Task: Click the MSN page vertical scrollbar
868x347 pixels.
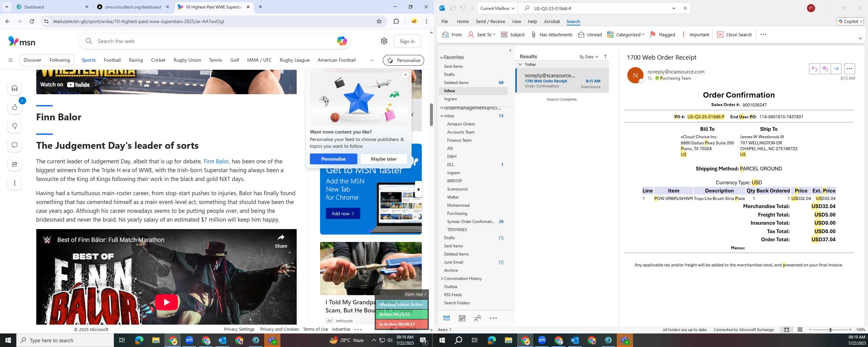Action: 431,115
